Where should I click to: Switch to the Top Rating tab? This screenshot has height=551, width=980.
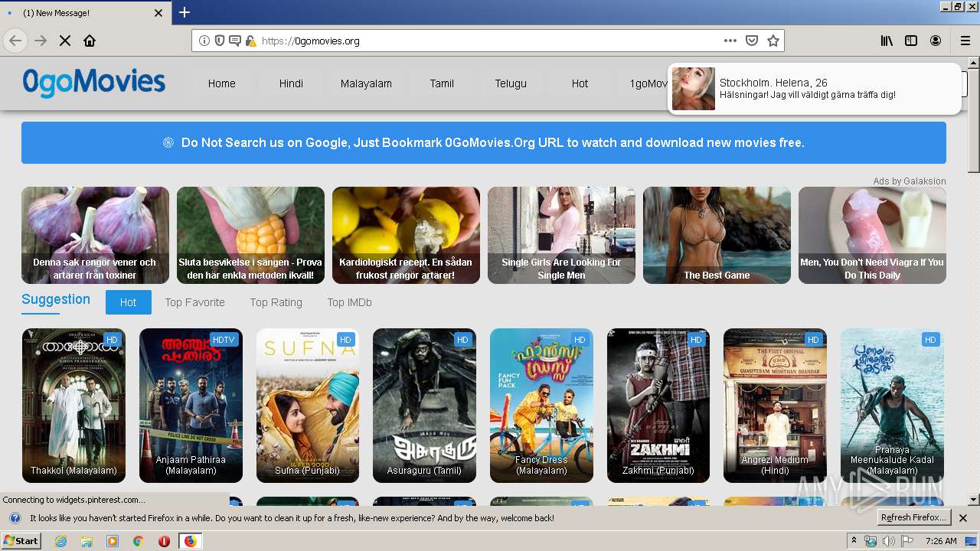pos(276,302)
